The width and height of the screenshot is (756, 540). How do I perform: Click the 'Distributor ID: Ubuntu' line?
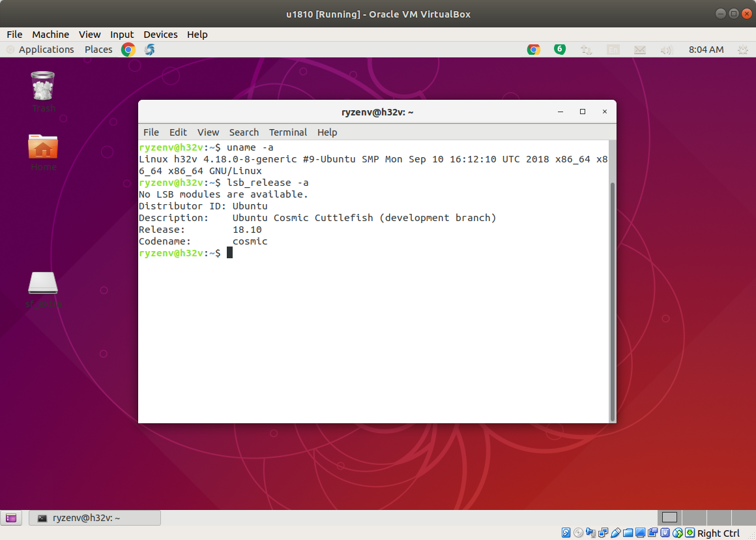coord(203,206)
